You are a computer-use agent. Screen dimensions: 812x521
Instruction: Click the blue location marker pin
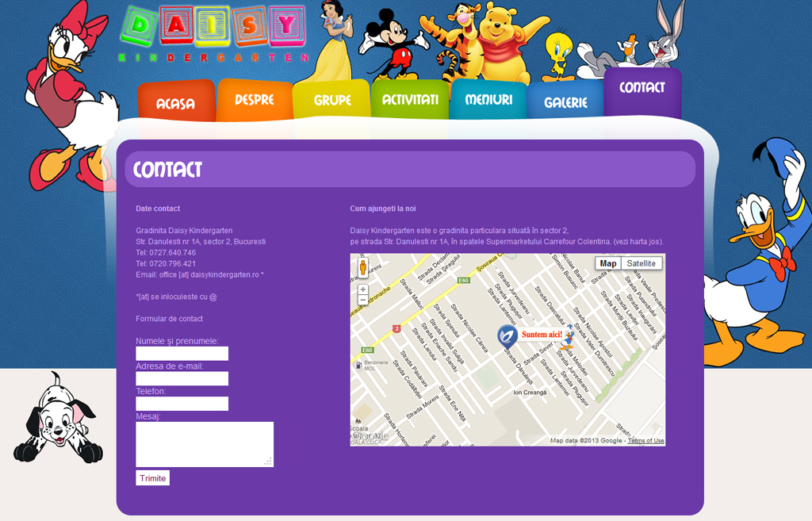[507, 336]
